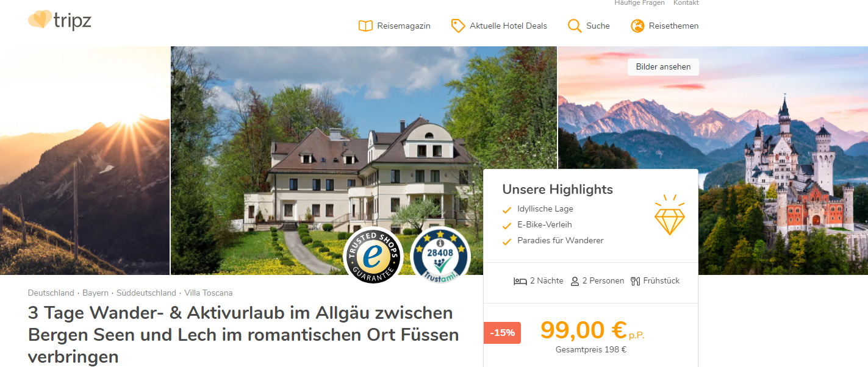
Task: Open the Trustami 28408 rating badge
Action: 440,256
